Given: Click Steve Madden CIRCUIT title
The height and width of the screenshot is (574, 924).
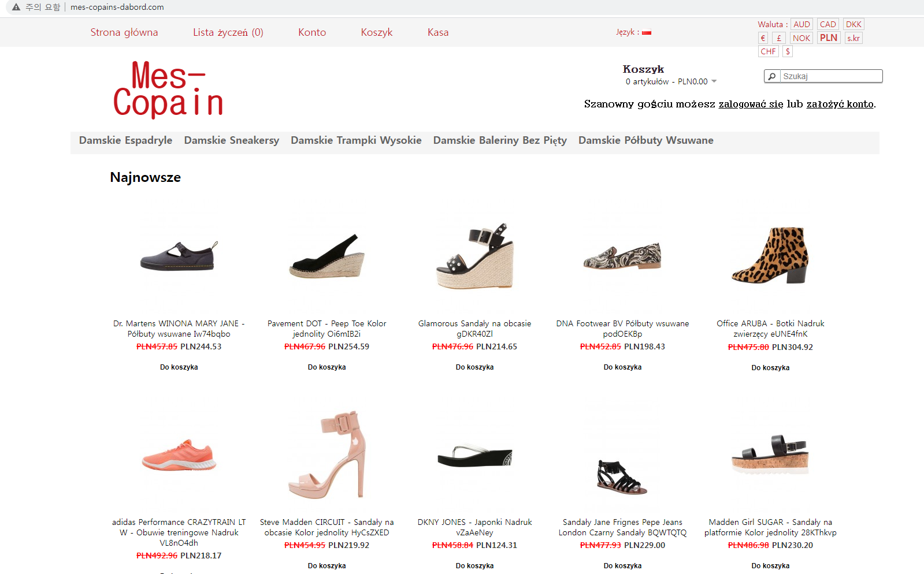Looking at the screenshot, I should pyautogui.click(x=327, y=527).
